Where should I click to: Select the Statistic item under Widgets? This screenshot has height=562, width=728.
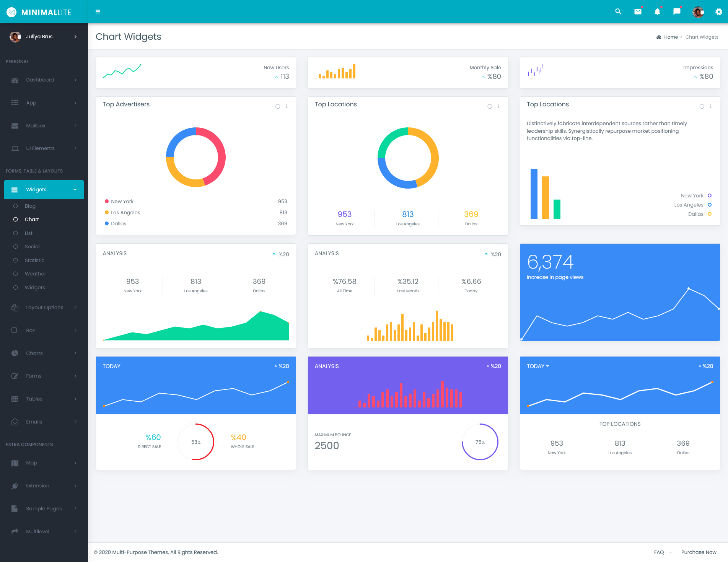click(34, 261)
